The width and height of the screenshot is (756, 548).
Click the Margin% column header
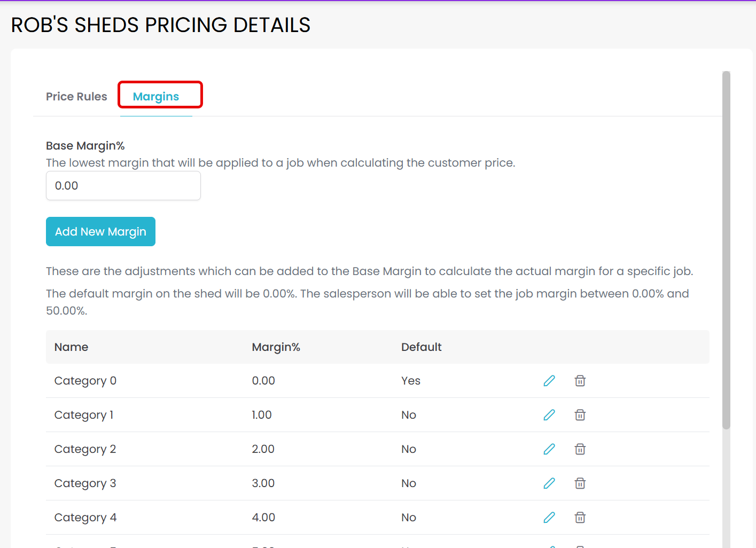click(x=276, y=347)
